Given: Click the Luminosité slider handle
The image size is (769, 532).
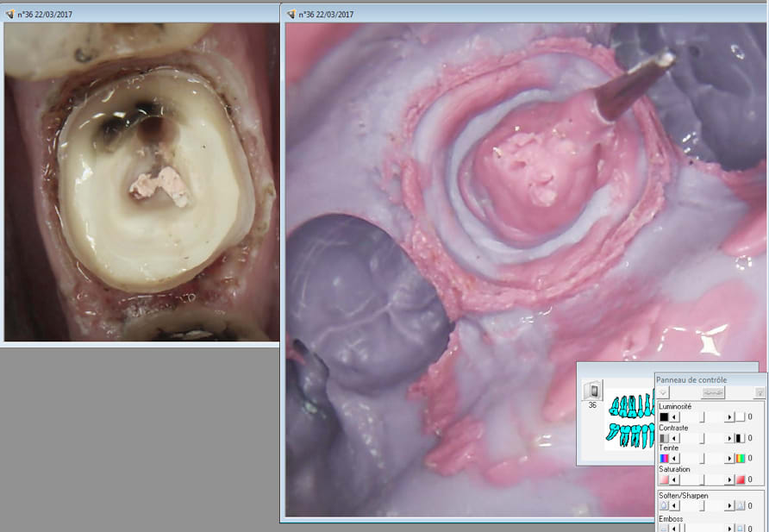Looking at the screenshot, I should [702, 416].
